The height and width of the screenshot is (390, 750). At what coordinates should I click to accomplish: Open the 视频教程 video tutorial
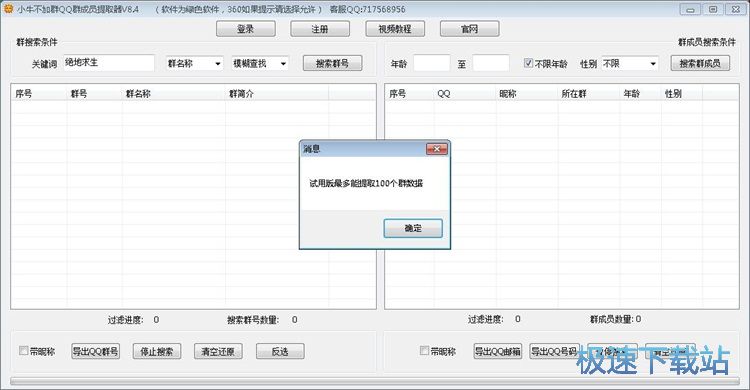[395, 29]
